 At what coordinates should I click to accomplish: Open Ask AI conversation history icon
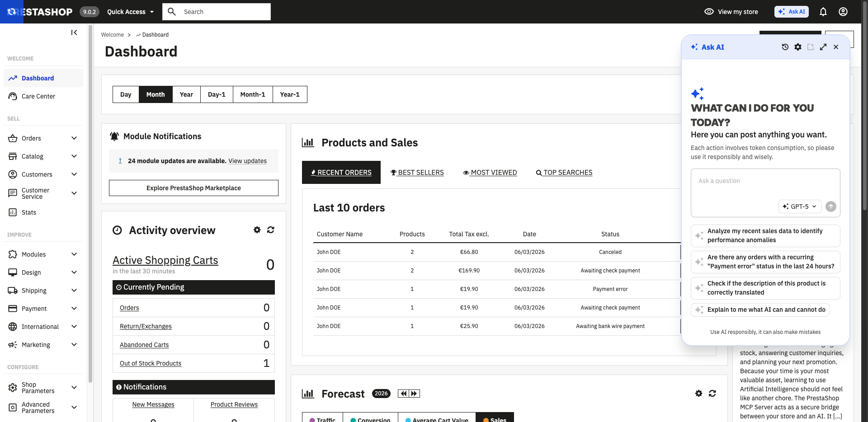785,47
